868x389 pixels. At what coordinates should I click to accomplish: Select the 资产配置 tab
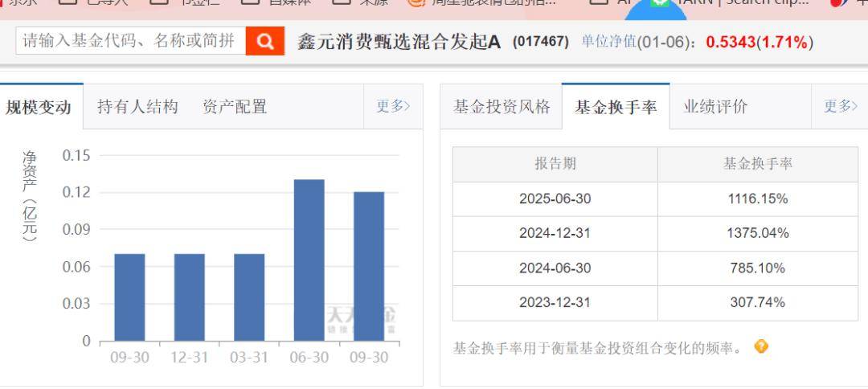click(235, 107)
